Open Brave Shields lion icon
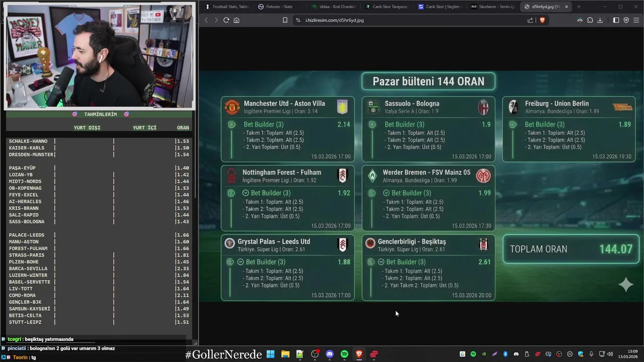The height and width of the screenshot is (362, 644). point(542,20)
